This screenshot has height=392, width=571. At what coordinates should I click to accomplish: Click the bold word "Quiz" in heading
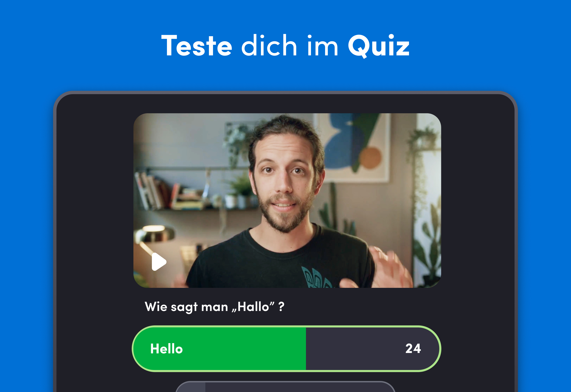pyautogui.click(x=379, y=46)
